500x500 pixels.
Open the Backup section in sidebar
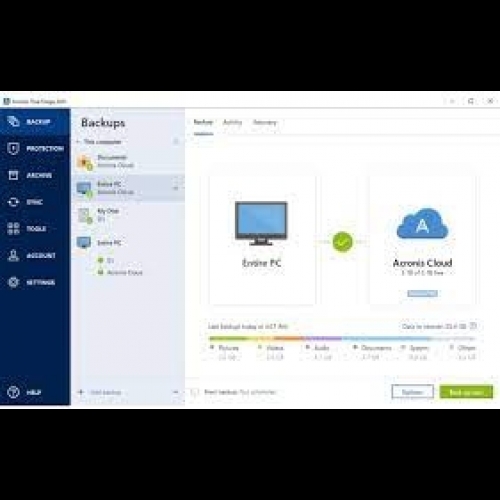point(35,122)
